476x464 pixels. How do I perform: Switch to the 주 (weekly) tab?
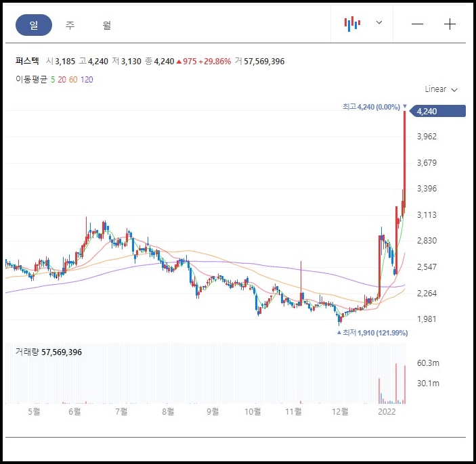click(x=70, y=25)
